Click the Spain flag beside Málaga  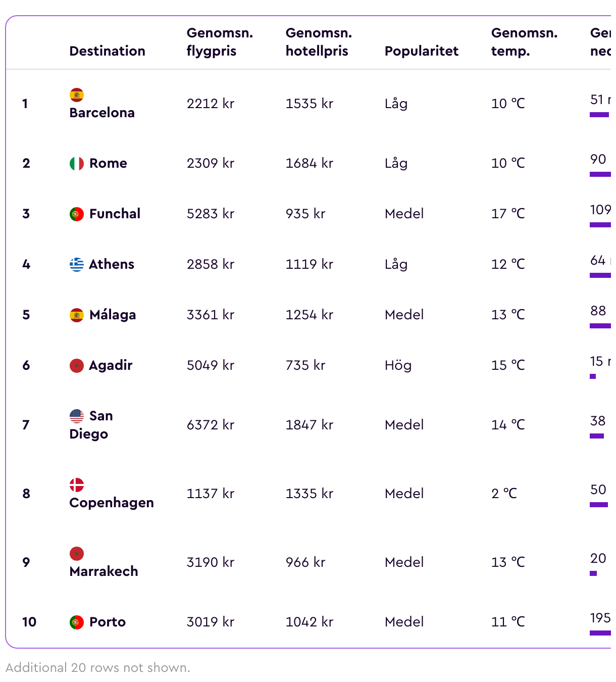[77, 315]
